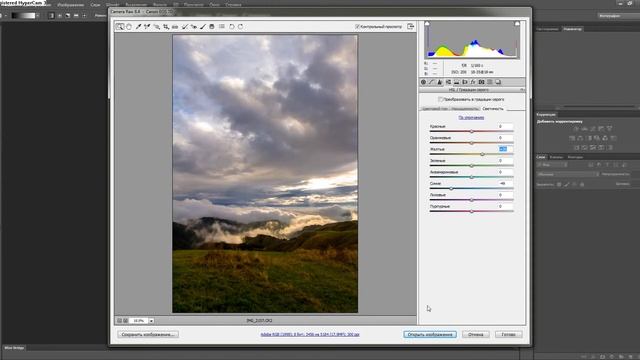Switch to Channels tab in Photoshop
The image size is (640, 360).
tap(556, 157)
